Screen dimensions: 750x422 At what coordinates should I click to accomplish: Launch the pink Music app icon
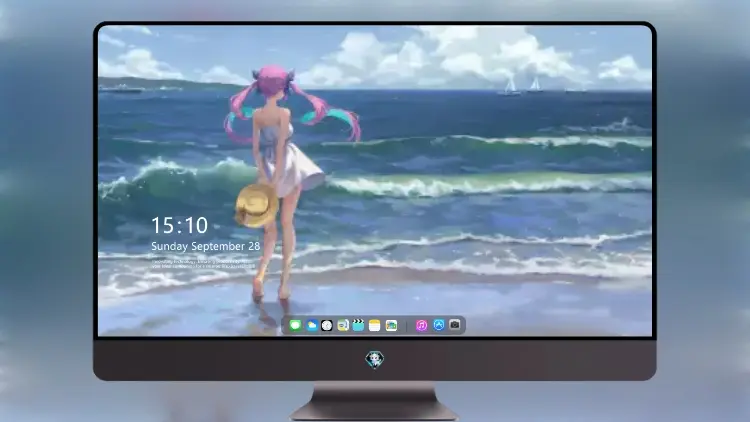tap(421, 325)
